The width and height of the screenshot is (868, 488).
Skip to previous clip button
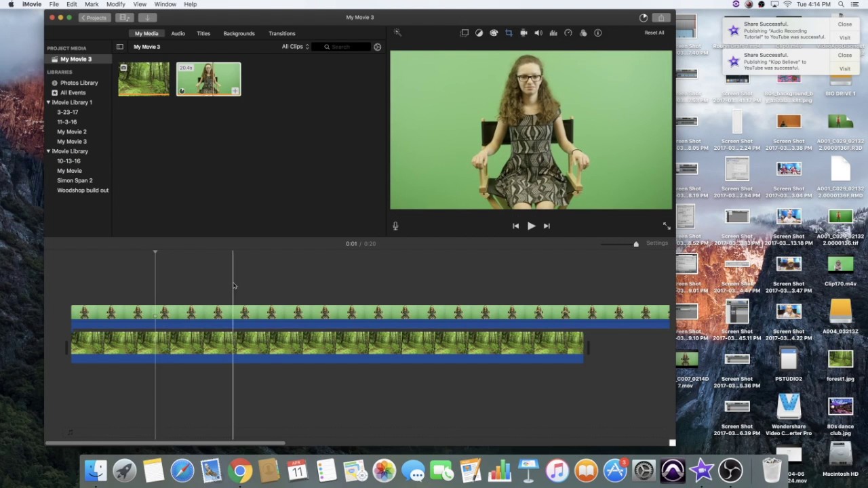click(x=515, y=226)
